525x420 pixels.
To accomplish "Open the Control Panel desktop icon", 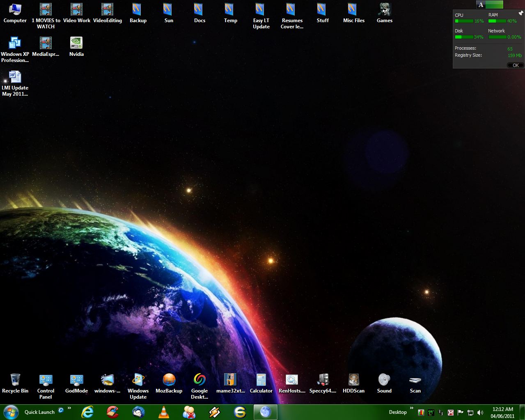I will [46, 386].
